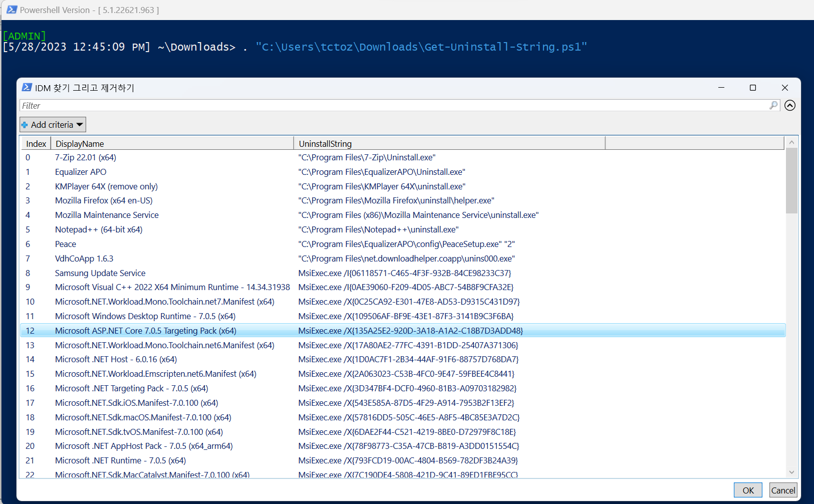
Task: Close the IDM dialog window
Action: (x=785, y=88)
